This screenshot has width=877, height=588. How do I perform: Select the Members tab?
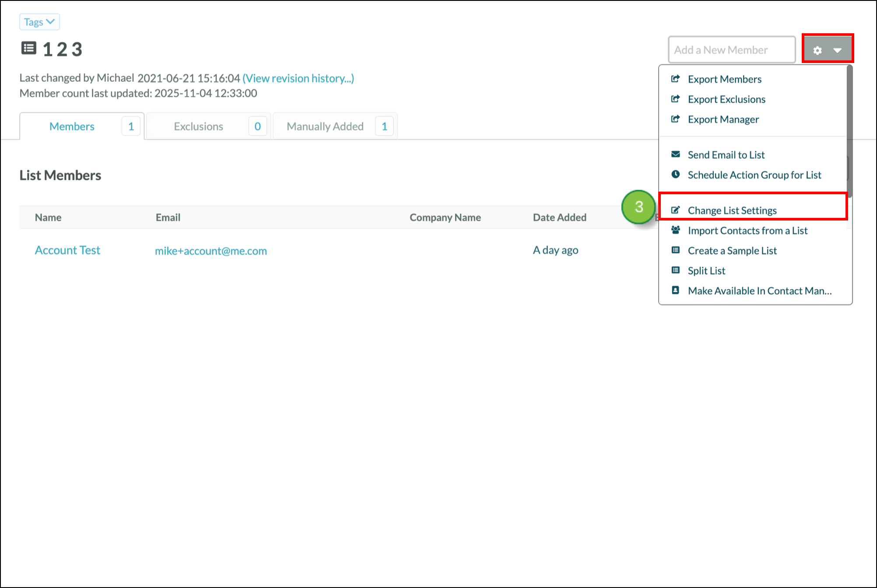point(72,126)
